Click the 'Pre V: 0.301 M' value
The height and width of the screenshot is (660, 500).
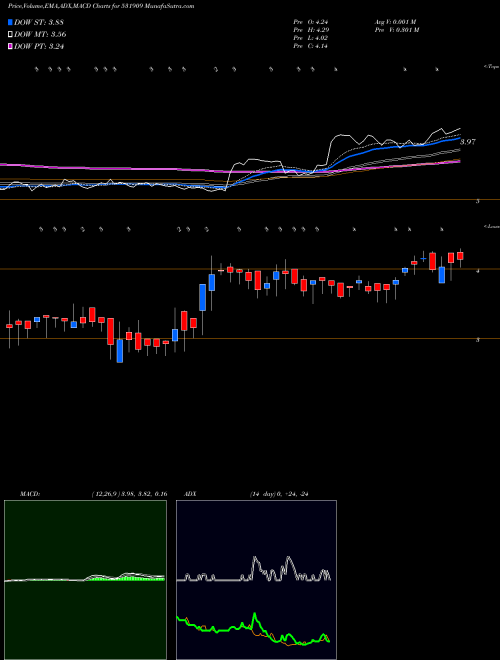(396, 30)
